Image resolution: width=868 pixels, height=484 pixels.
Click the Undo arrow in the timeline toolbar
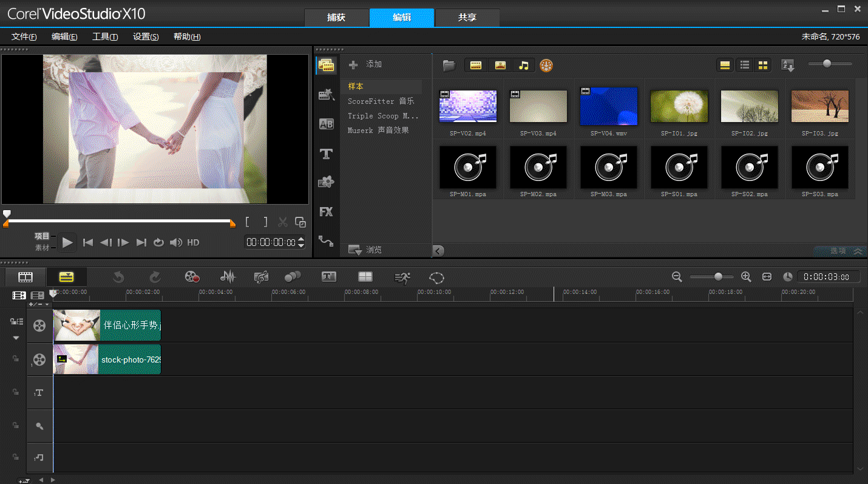pos(119,277)
